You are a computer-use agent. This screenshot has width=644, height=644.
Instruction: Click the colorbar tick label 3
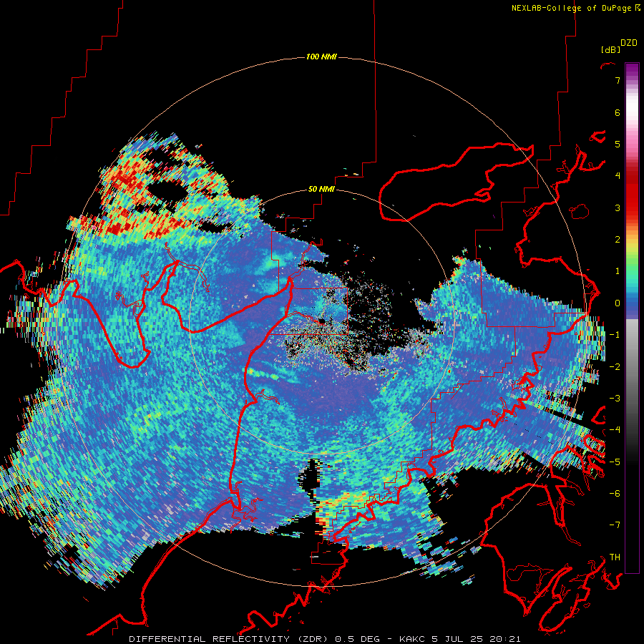pyautogui.click(x=618, y=208)
